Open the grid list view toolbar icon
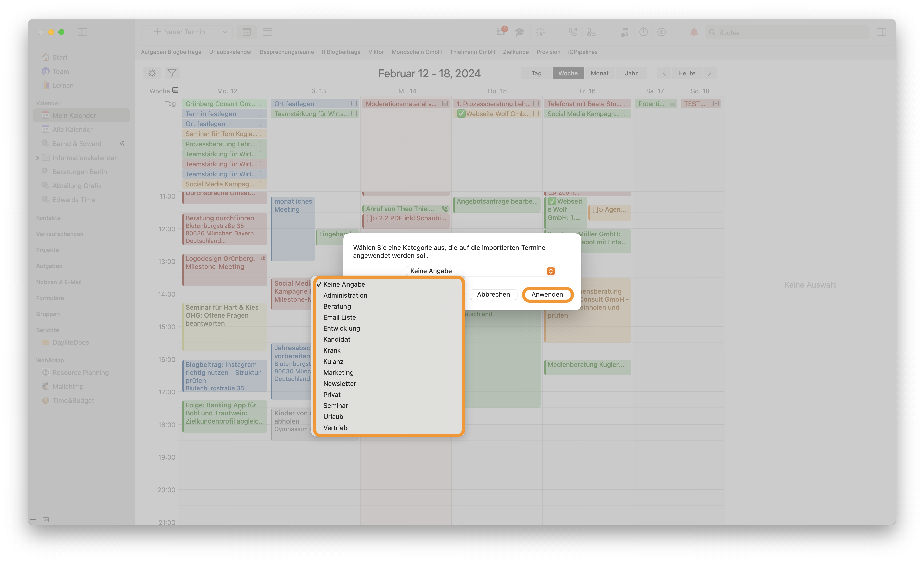 pyautogui.click(x=267, y=32)
